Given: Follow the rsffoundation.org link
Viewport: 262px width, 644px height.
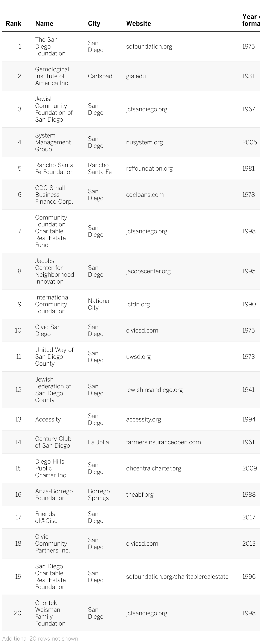Looking at the screenshot, I should coord(149,168).
